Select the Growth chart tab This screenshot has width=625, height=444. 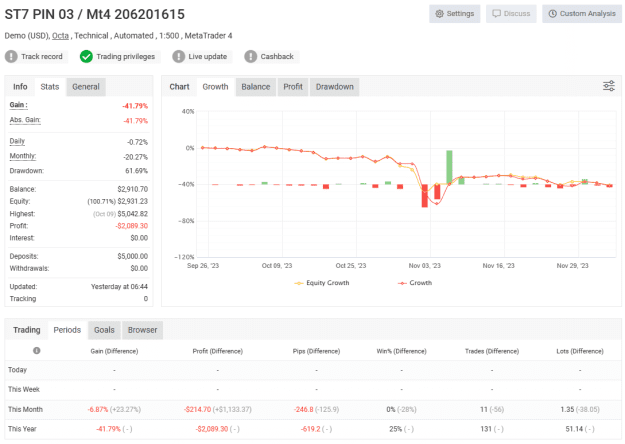click(215, 86)
